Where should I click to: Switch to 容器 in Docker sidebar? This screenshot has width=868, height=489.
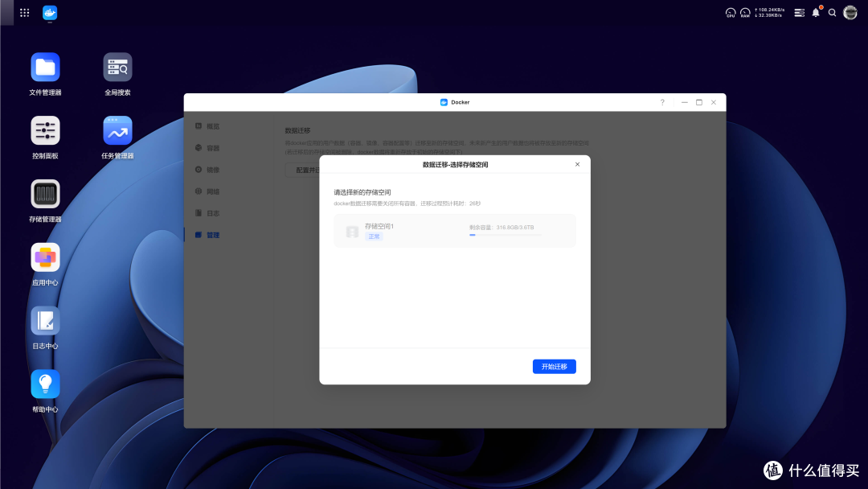click(208, 148)
